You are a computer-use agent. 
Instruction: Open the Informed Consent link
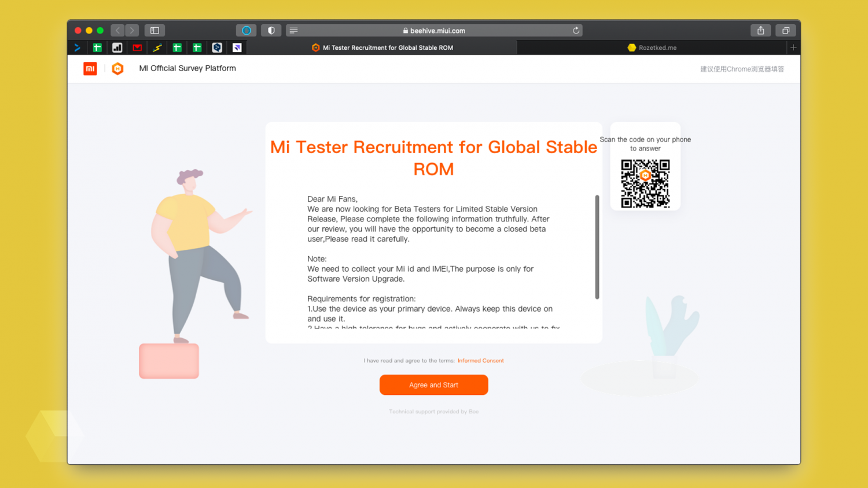(480, 361)
